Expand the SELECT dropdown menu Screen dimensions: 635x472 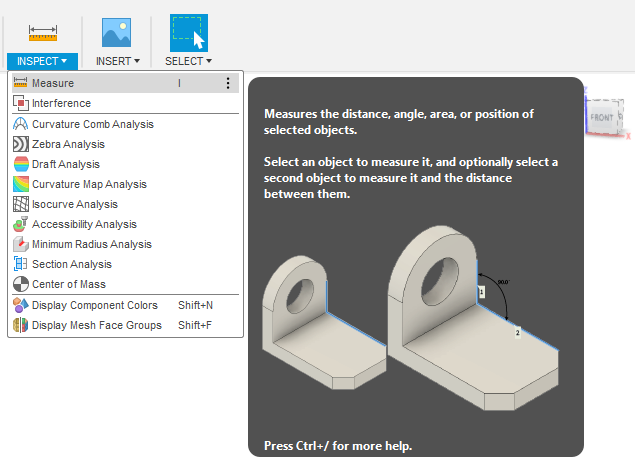coord(188,61)
